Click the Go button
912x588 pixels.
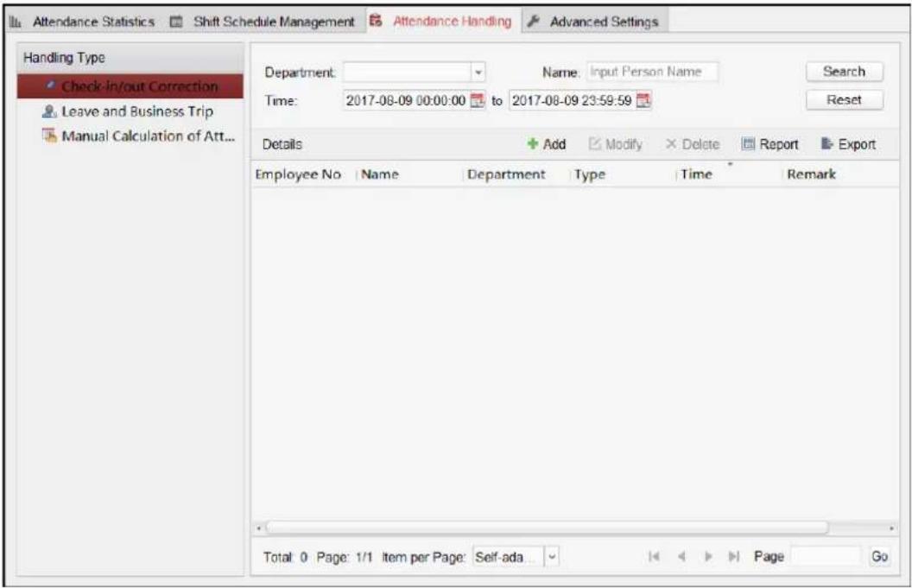[879, 557]
